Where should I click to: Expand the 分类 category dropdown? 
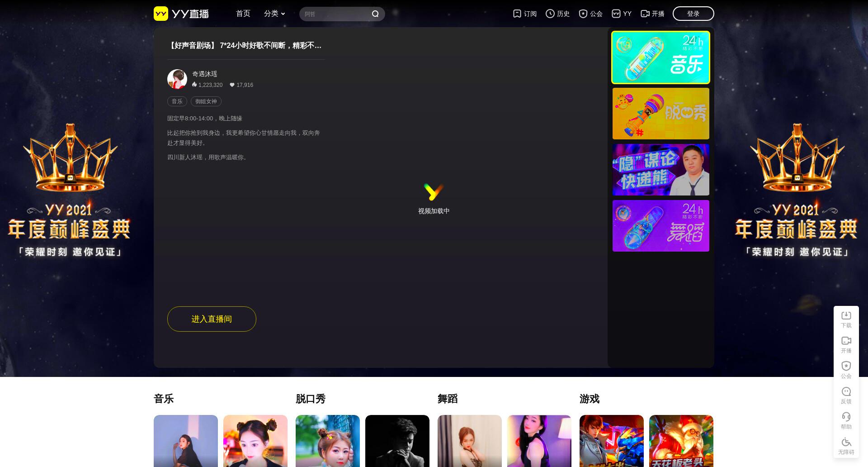coord(274,14)
